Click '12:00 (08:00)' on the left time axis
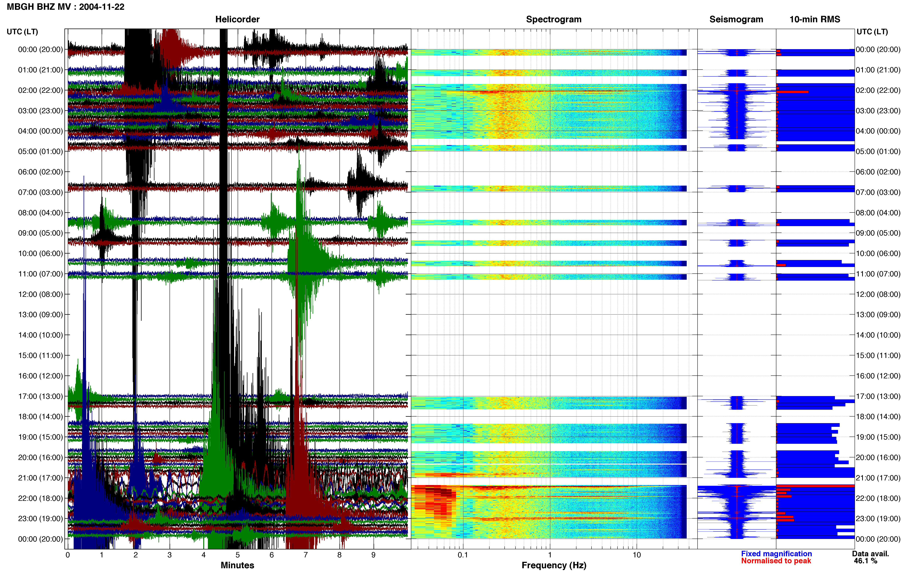Screen dimensions: 924x578 tap(40, 294)
